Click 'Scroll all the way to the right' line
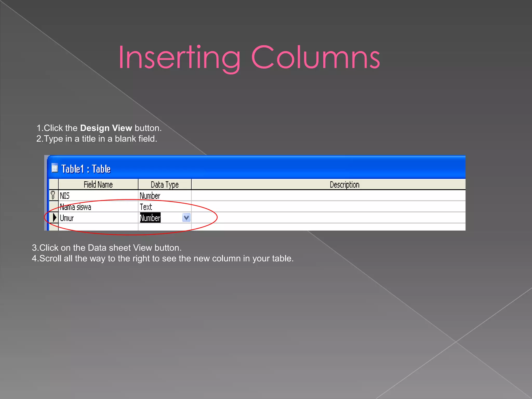The image size is (532, 399). [163, 258]
